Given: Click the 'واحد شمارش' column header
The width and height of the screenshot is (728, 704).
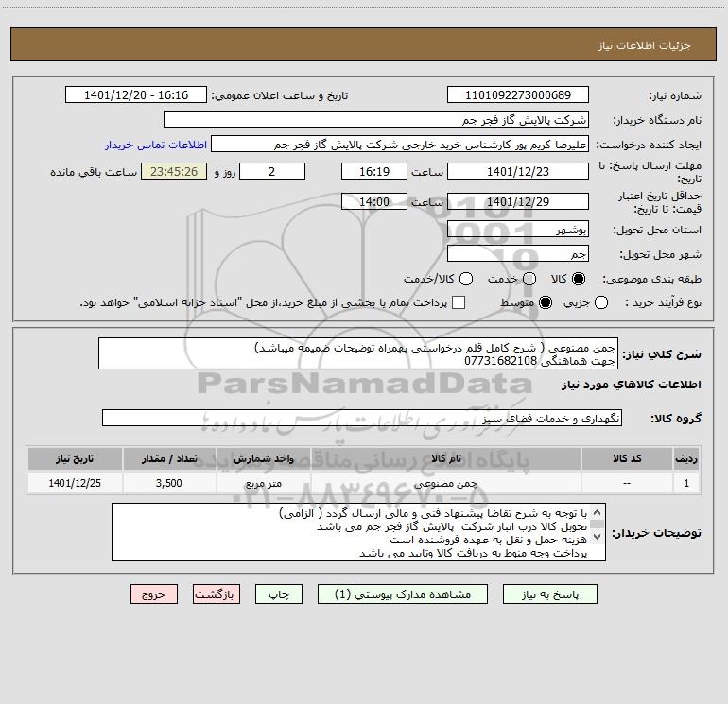Looking at the screenshot, I should click(x=263, y=458).
